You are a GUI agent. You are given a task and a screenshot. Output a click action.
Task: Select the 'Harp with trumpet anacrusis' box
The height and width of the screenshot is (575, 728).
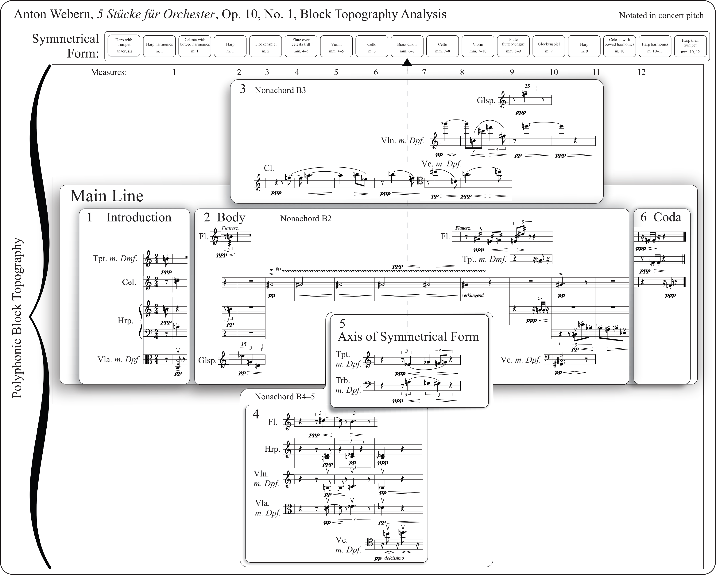[124, 46]
